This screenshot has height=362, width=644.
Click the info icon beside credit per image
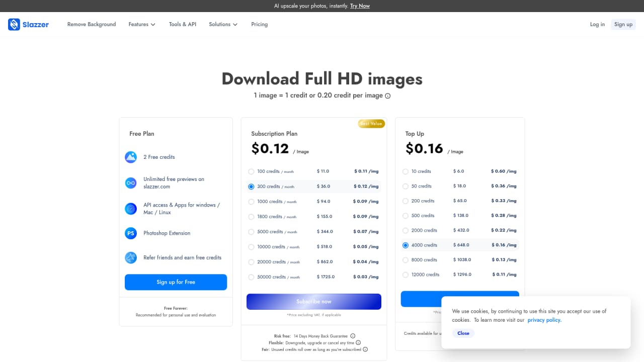387,96
